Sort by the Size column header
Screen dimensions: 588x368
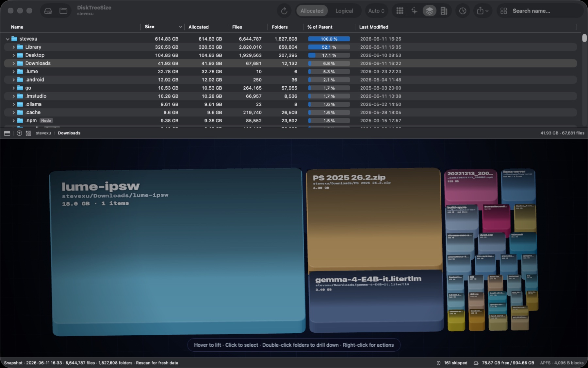click(x=150, y=27)
